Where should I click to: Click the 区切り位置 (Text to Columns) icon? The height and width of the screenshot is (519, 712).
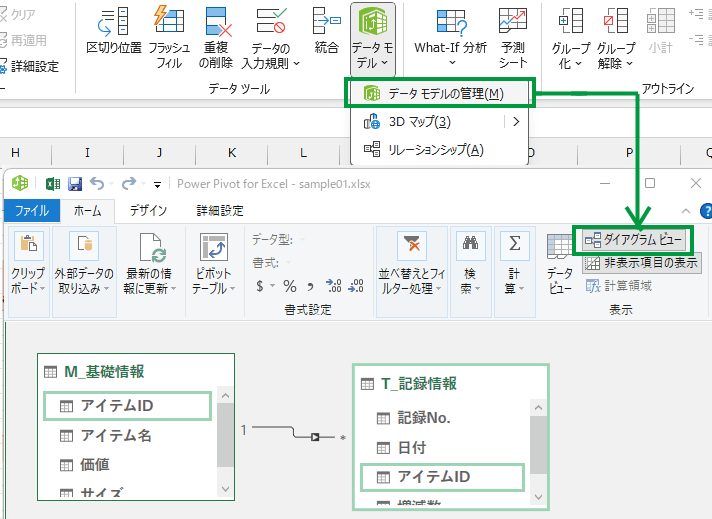[113, 22]
